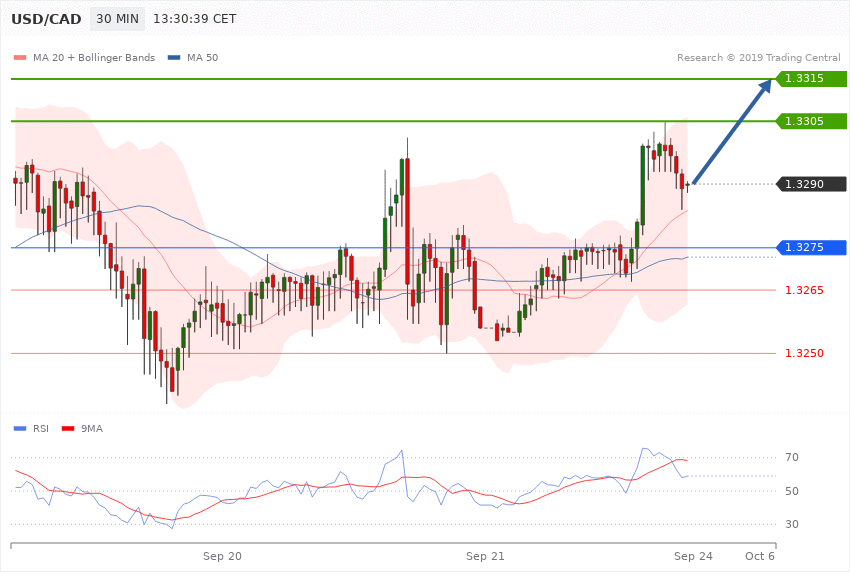The height and width of the screenshot is (576, 850).
Task: Click the Research © 2019 Trading Central credit
Action: tap(758, 57)
